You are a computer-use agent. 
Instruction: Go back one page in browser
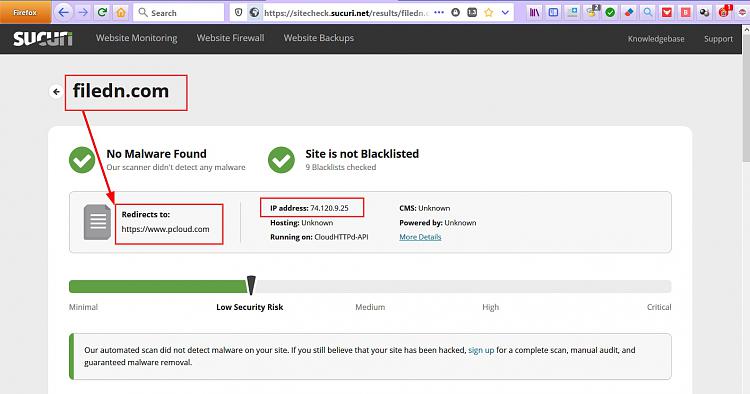pyautogui.click(x=63, y=13)
